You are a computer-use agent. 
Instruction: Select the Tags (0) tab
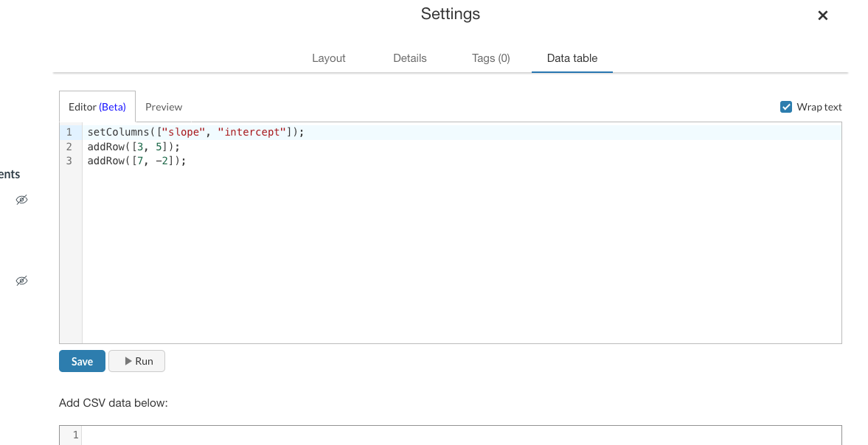491,57
